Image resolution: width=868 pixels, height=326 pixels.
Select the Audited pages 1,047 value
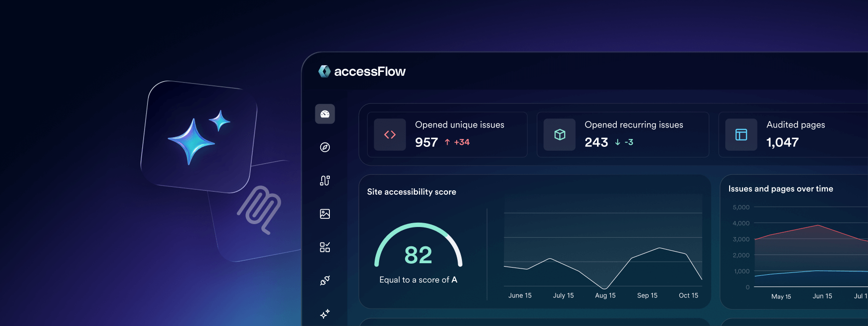click(x=782, y=142)
